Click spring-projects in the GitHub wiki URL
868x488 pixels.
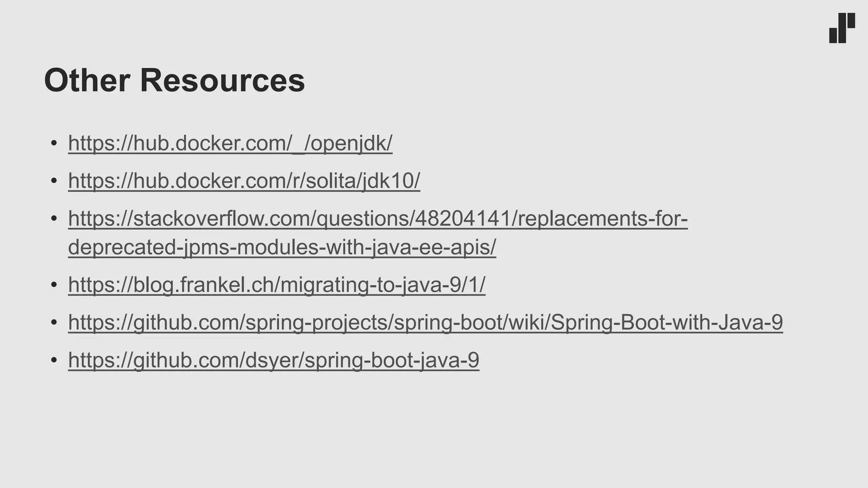click(317, 322)
